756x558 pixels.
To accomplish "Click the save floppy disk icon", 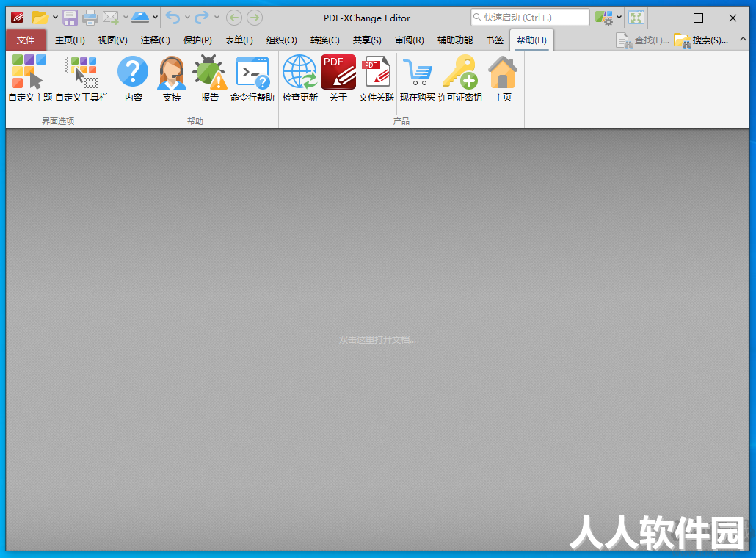I will [x=70, y=18].
